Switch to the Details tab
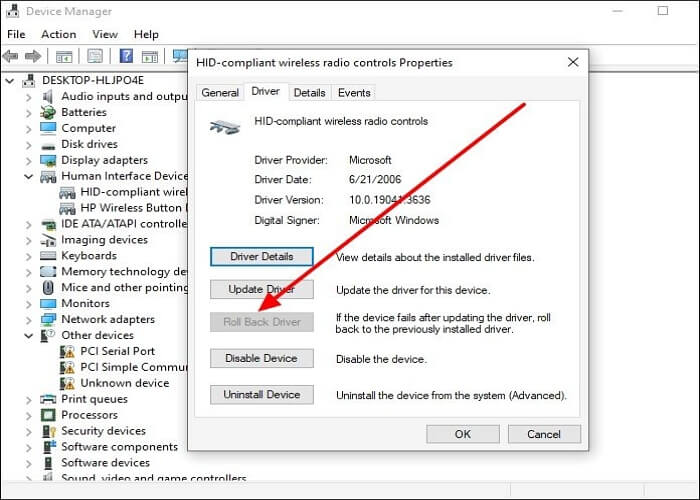Viewport: 700px width, 500px height. [x=309, y=93]
